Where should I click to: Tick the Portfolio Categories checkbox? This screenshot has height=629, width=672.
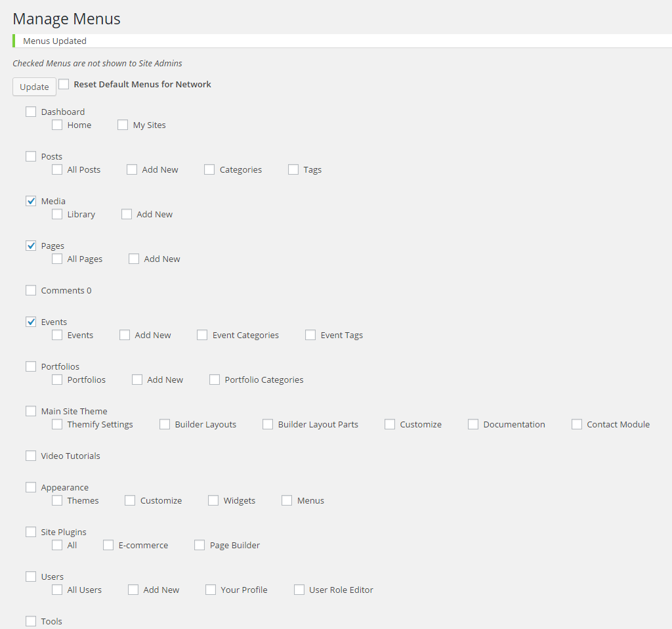215,380
